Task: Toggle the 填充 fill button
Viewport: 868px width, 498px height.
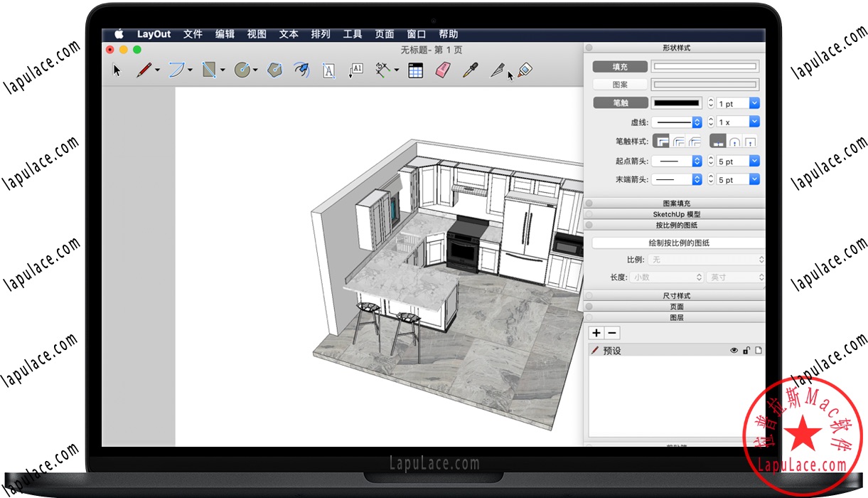Action: click(x=620, y=67)
